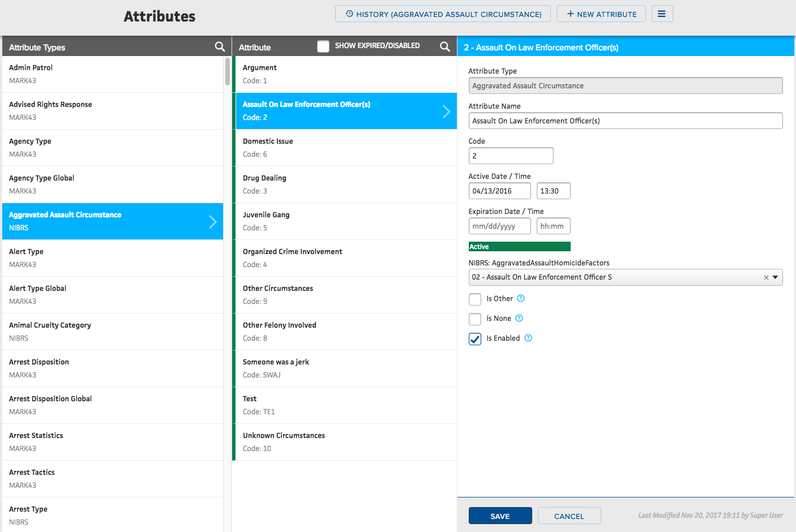Image resolution: width=796 pixels, height=532 pixels.
Task: View help for the Is Enabled option
Action: 528,338
